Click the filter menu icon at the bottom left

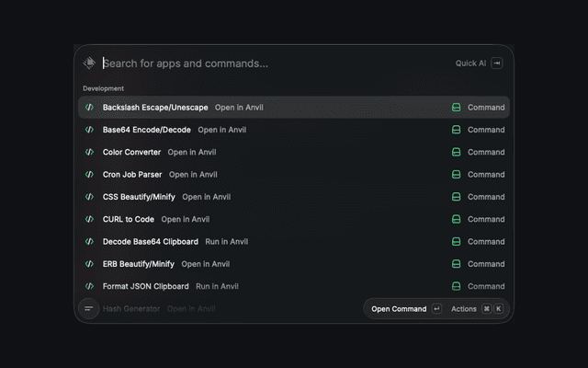coord(88,309)
